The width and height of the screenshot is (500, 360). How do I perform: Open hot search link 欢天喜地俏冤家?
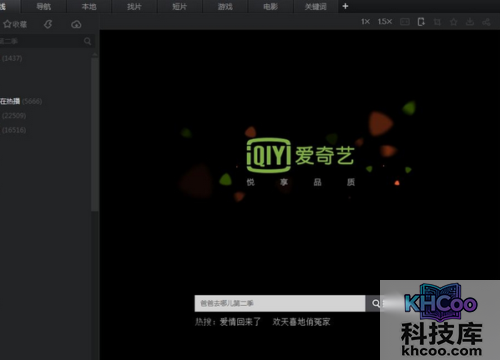[x=301, y=322]
